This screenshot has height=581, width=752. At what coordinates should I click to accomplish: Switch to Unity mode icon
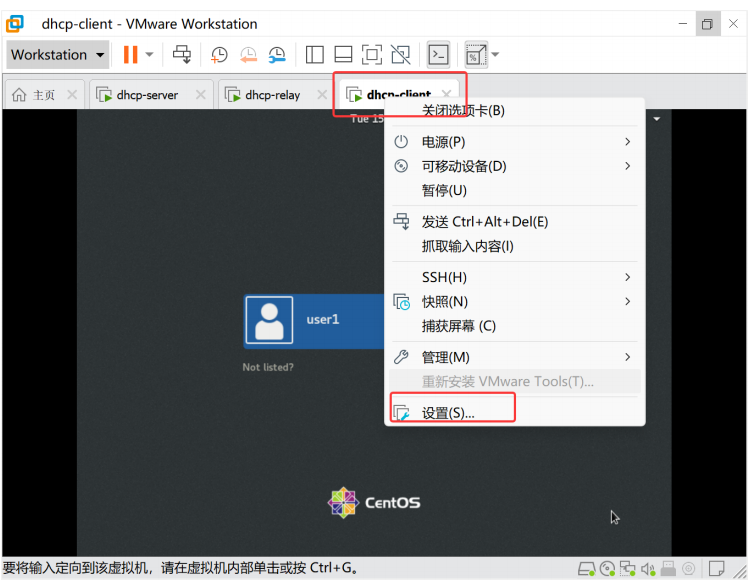pyautogui.click(x=401, y=55)
